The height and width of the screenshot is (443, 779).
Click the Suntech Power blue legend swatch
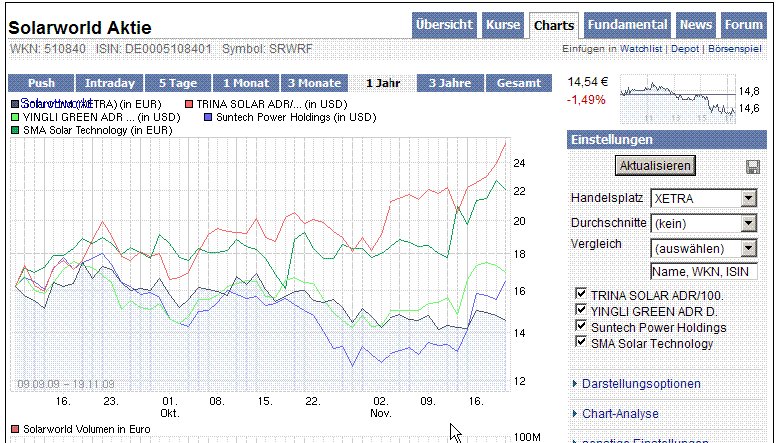[208, 118]
